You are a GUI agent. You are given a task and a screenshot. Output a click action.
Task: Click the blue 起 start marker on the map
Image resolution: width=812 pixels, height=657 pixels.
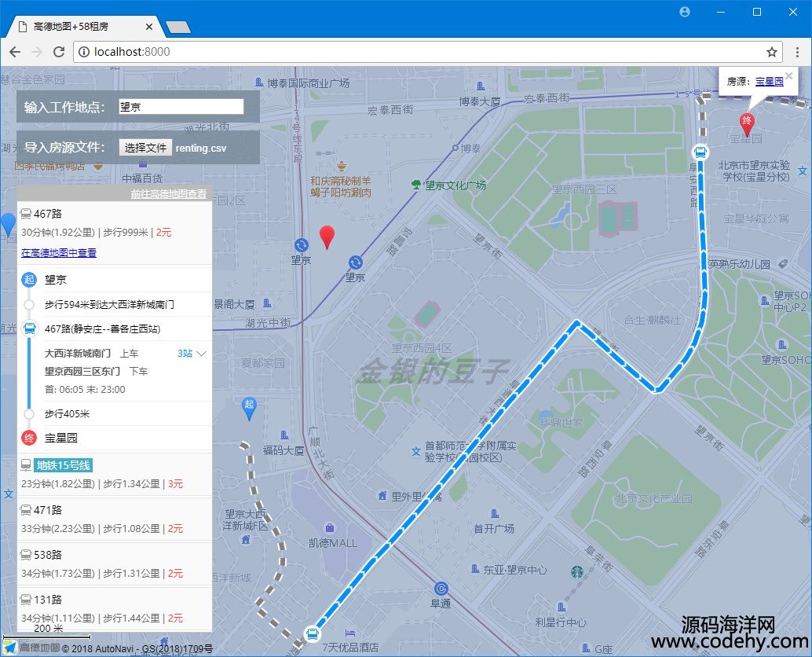coord(249,408)
